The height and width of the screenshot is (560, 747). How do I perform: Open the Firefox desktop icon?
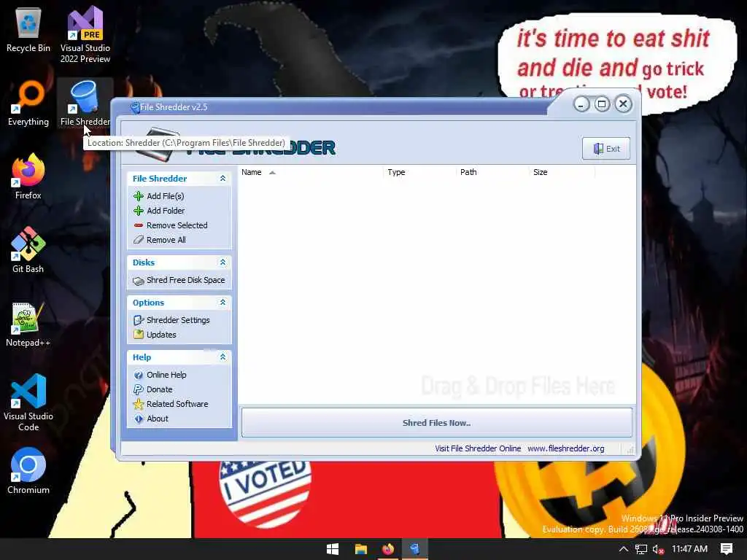coord(28,177)
